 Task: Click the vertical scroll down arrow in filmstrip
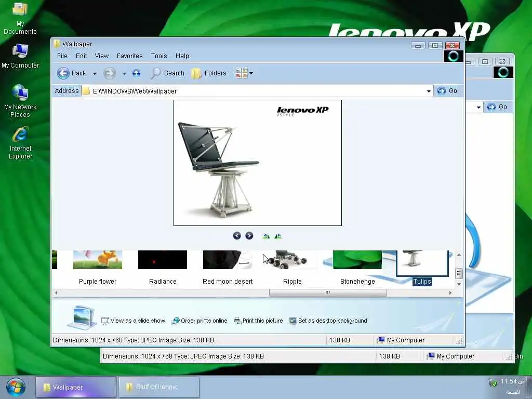coord(459,284)
